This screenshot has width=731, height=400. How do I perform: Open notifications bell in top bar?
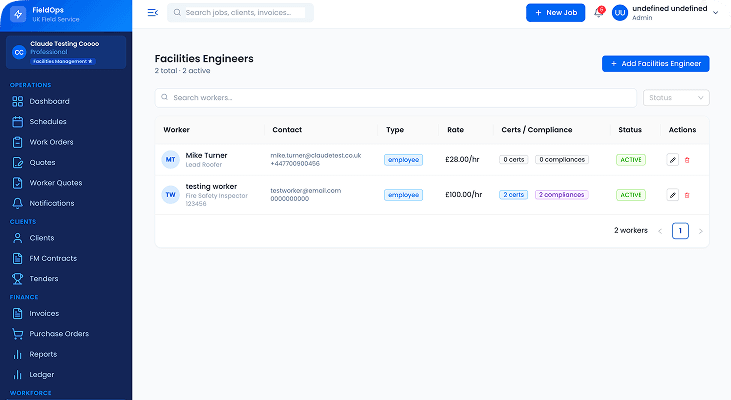pyautogui.click(x=599, y=13)
